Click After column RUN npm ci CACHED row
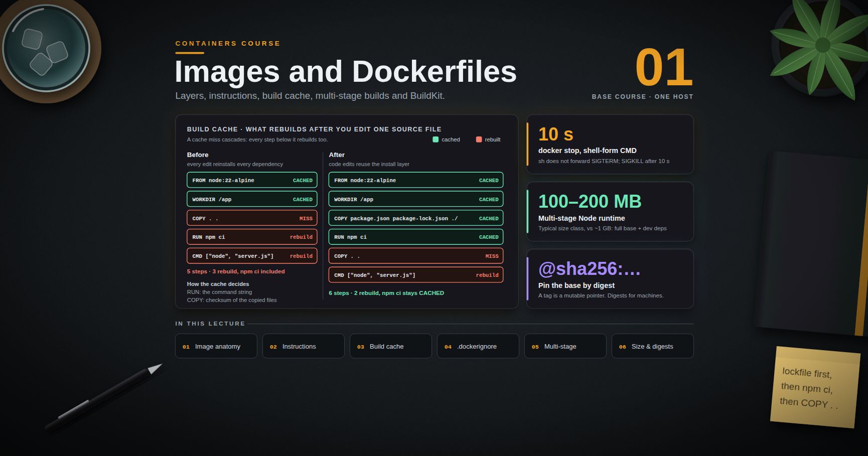The image size is (868, 456). tap(416, 237)
